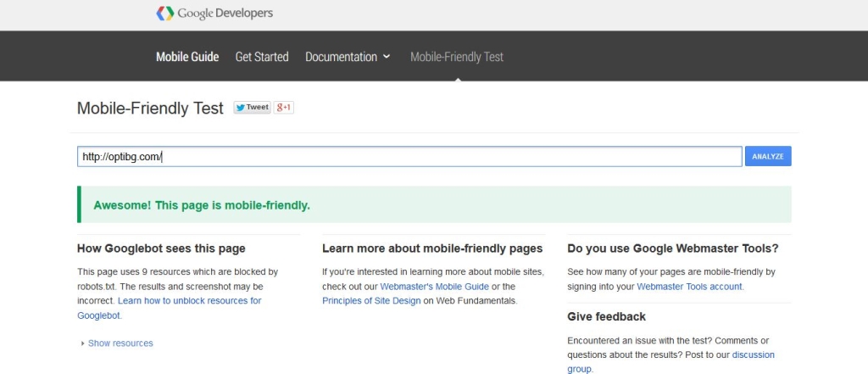Go to Get Started page
The width and height of the screenshot is (868, 374).
coord(262,57)
